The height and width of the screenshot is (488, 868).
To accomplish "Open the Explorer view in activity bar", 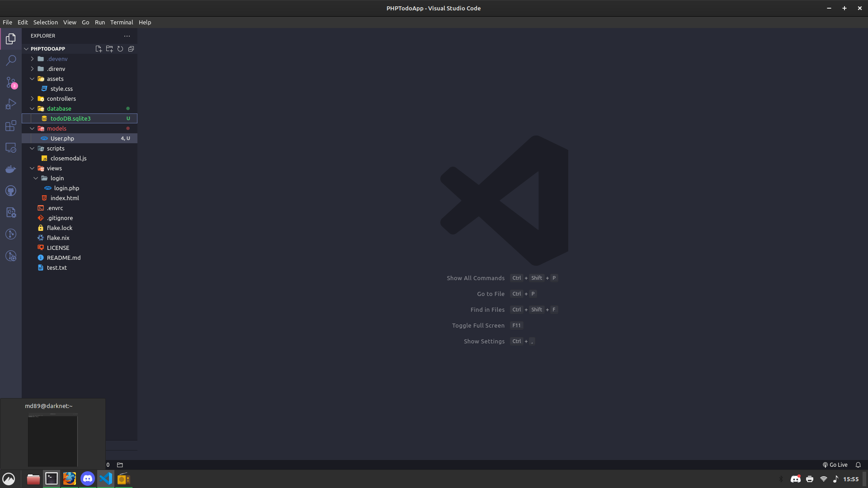I will pos(11,39).
